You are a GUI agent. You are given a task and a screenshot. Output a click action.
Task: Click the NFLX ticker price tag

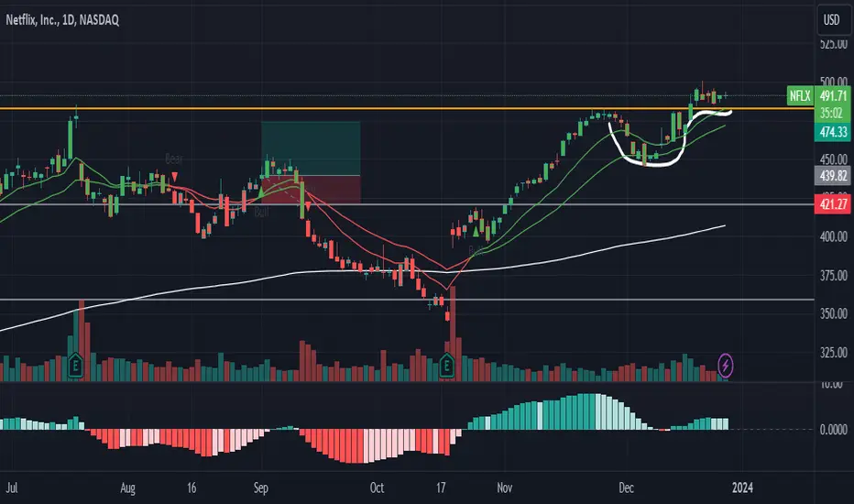point(800,96)
